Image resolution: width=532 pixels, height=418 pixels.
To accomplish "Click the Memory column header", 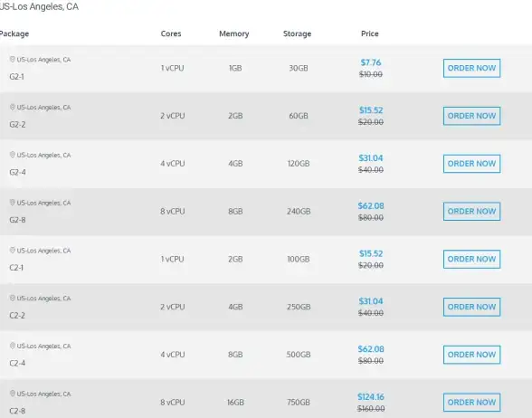I will pos(234,33).
